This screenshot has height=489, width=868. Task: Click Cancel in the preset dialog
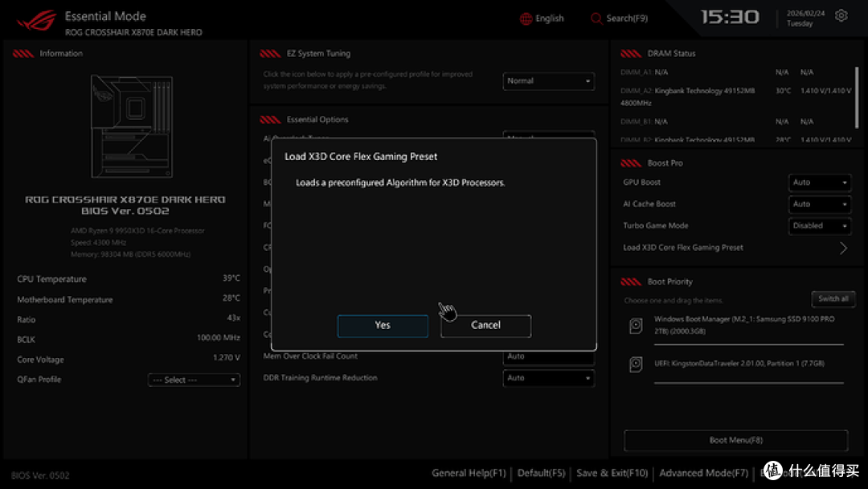pyautogui.click(x=485, y=326)
